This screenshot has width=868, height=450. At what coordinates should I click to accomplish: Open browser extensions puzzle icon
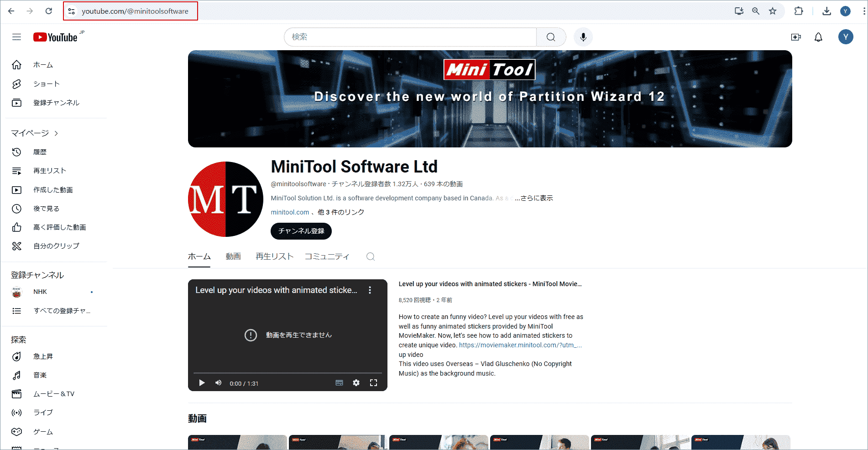799,11
